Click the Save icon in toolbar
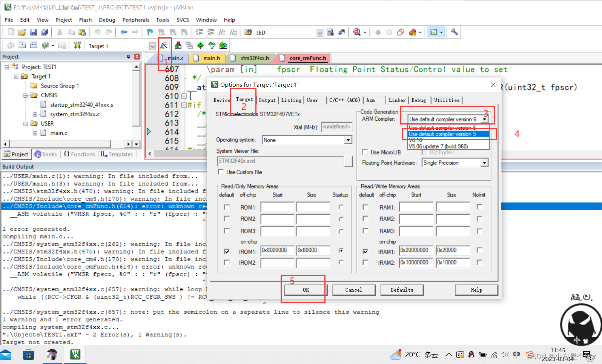 coord(34,32)
